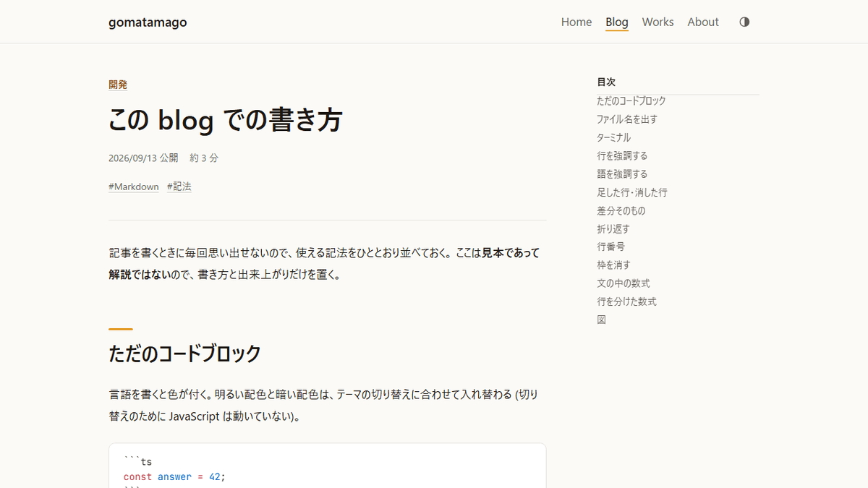Jump to 足した行・消した行 in the contents
The height and width of the screenshot is (488, 868).
coord(632,192)
